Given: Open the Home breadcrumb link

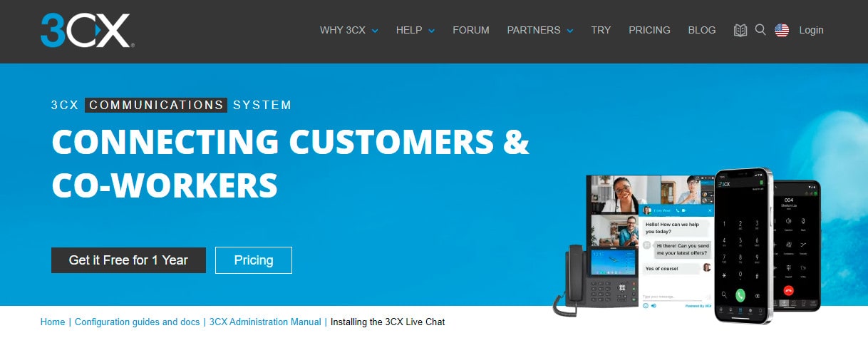Looking at the screenshot, I should pyautogui.click(x=53, y=322).
